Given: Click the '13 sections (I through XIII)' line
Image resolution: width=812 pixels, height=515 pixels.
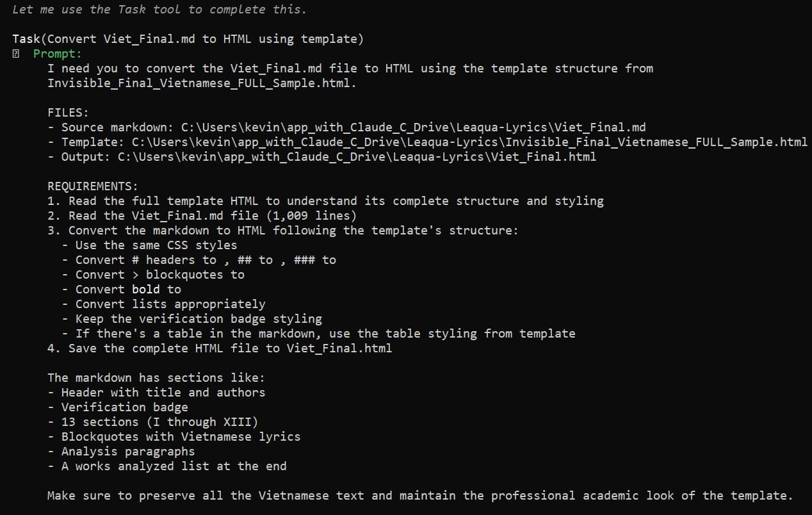Looking at the screenshot, I should tap(159, 422).
